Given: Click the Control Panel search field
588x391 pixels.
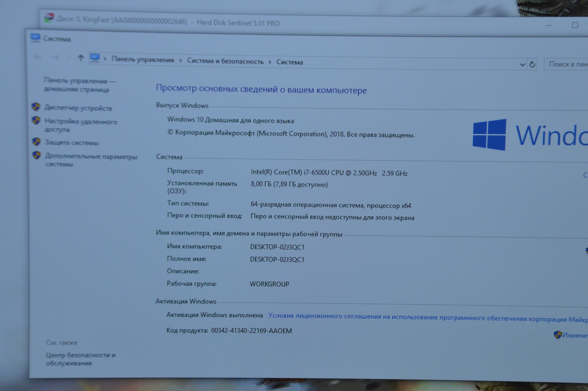Looking at the screenshot, I should coord(567,64).
